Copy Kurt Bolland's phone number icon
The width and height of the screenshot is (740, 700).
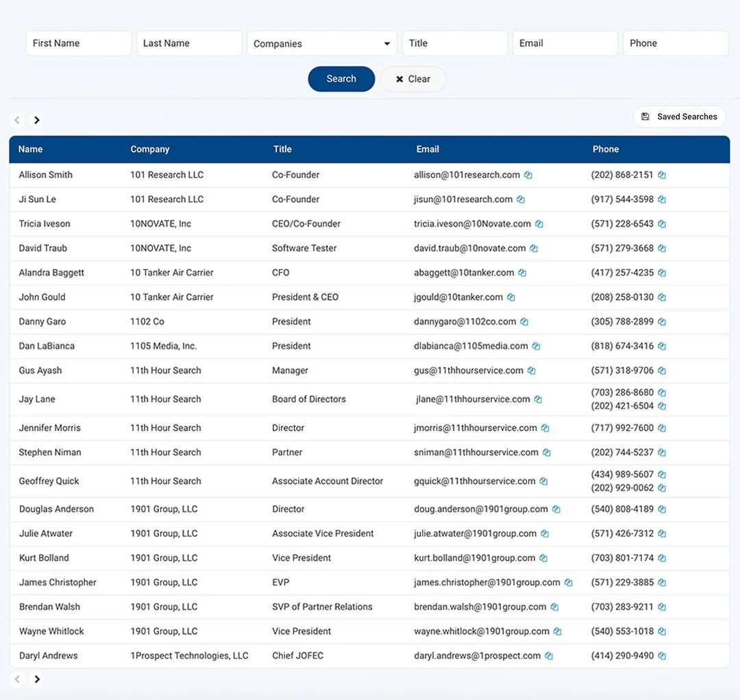click(x=661, y=558)
